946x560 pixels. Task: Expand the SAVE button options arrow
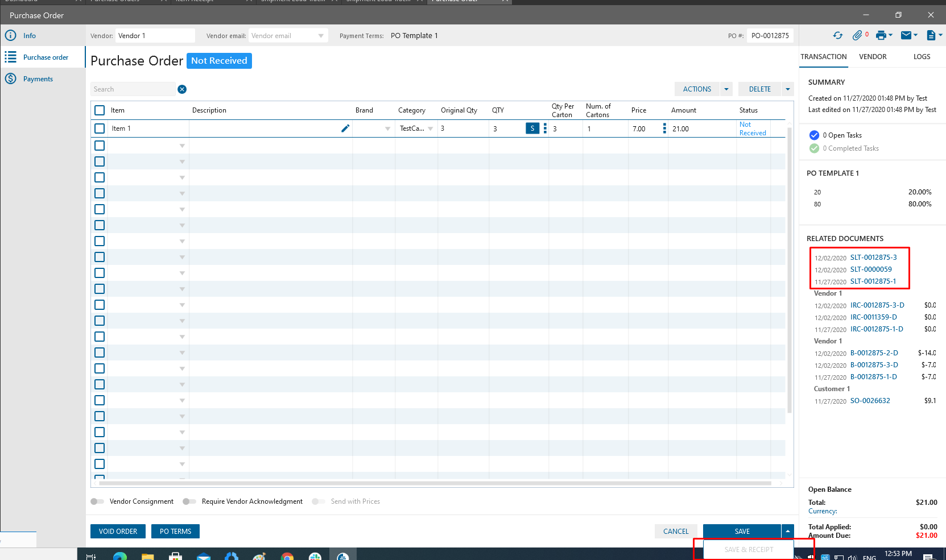tap(788, 531)
